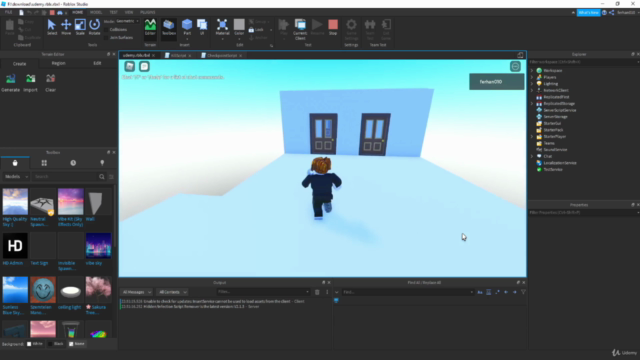Open the in-game chat icon
Viewport: 640px width, 360px height.
(x=144, y=67)
